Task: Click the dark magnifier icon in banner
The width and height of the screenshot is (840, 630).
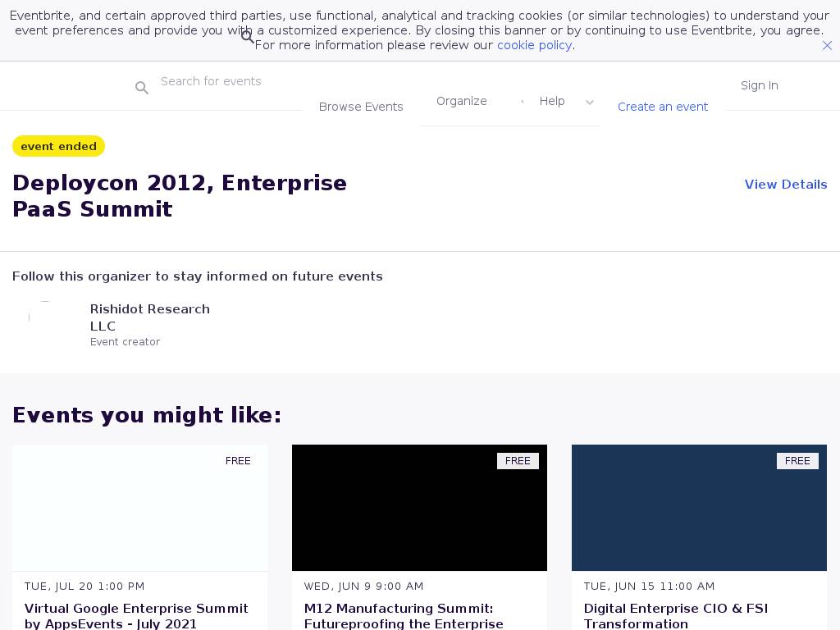Action: tap(247, 37)
